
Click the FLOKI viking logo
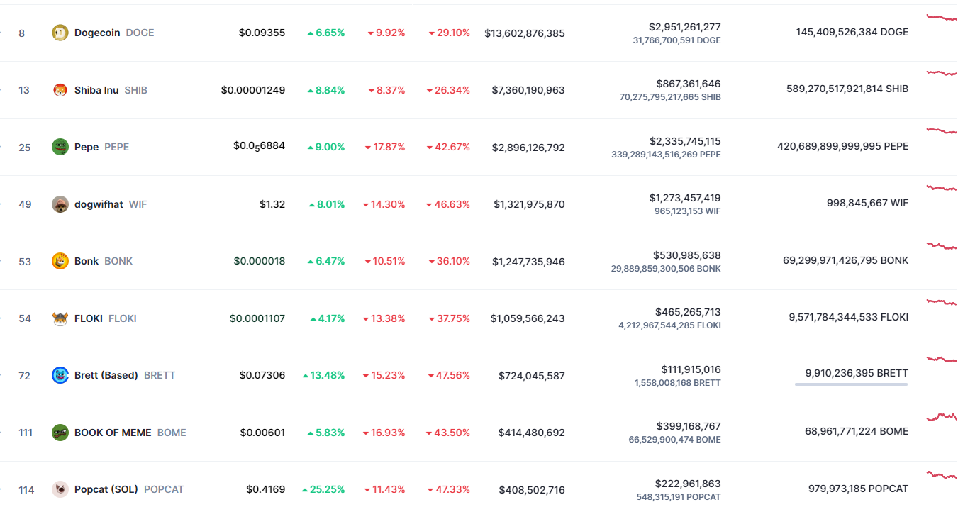(60, 318)
